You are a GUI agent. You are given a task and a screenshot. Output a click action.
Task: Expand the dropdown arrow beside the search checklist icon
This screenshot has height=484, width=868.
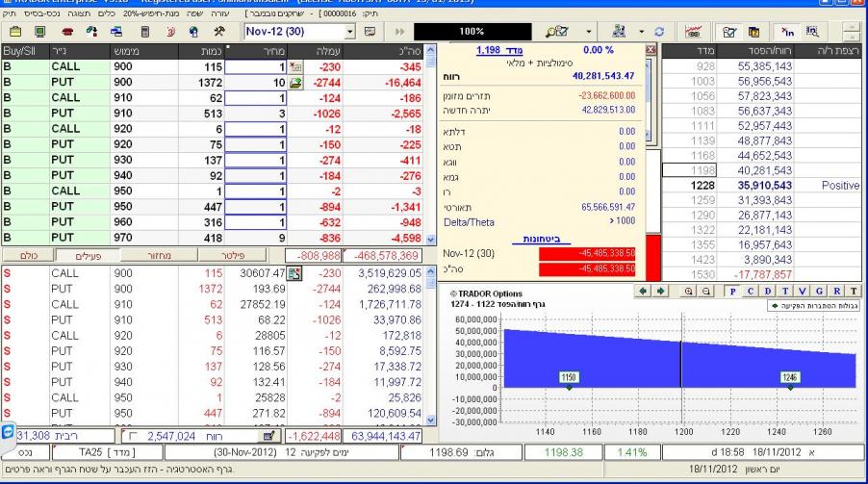click(587, 32)
